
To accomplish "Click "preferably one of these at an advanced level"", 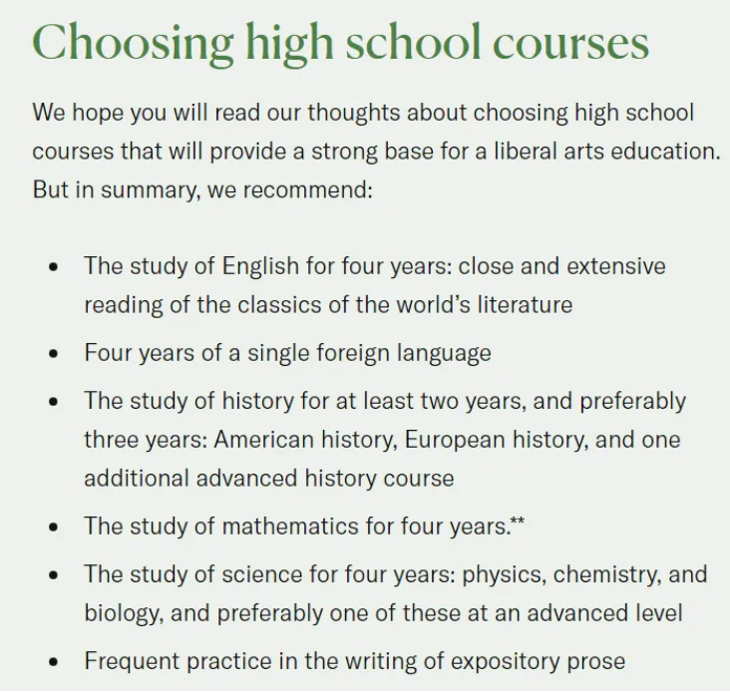I will pos(427,612).
